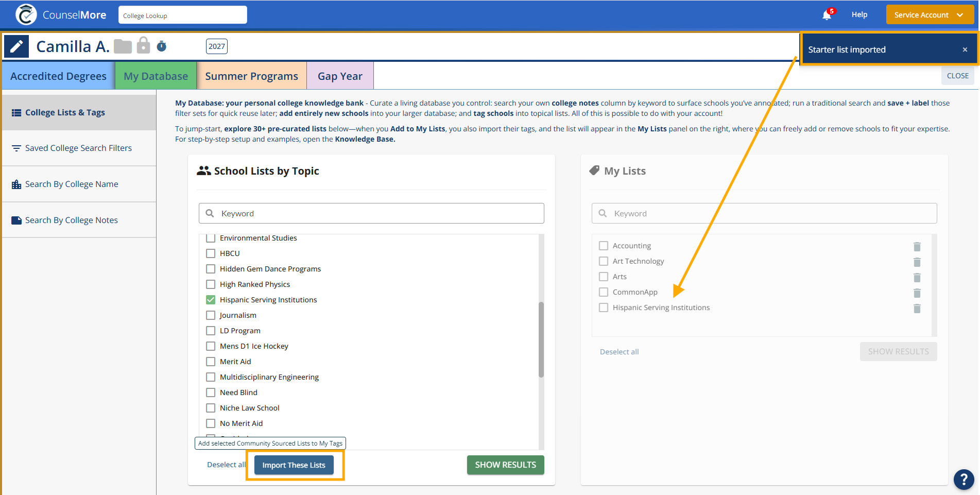This screenshot has width=980, height=495.
Task: Click the CLOSE button
Action: 958,76
